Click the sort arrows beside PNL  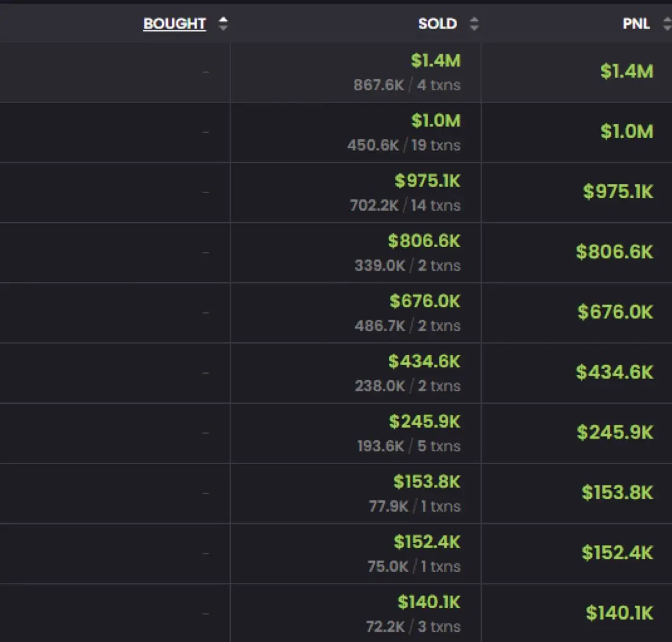pos(667,24)
